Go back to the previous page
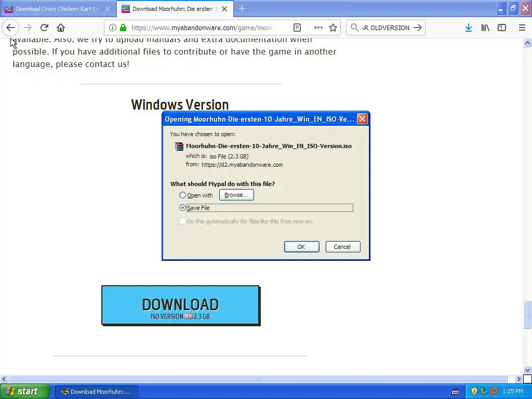The width and height of the screenshot is (532, 399). [10, 28]
